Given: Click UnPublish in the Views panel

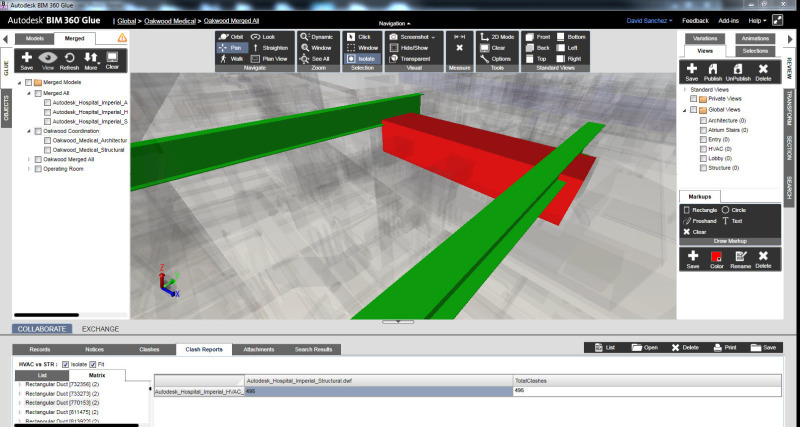Looking at the screenshot, I should pos(738,72).
